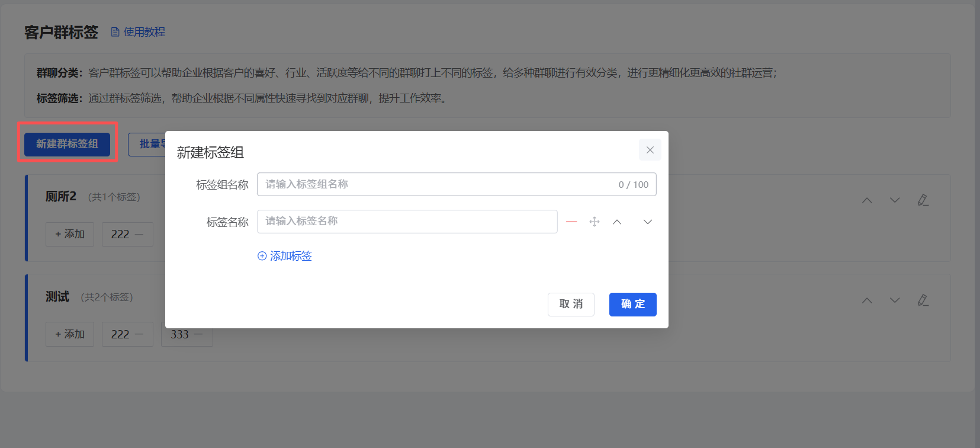The height and width of the screenshot is (448, 980).
Task: Click the 群聊分类 description label
Action: [60, 73]
